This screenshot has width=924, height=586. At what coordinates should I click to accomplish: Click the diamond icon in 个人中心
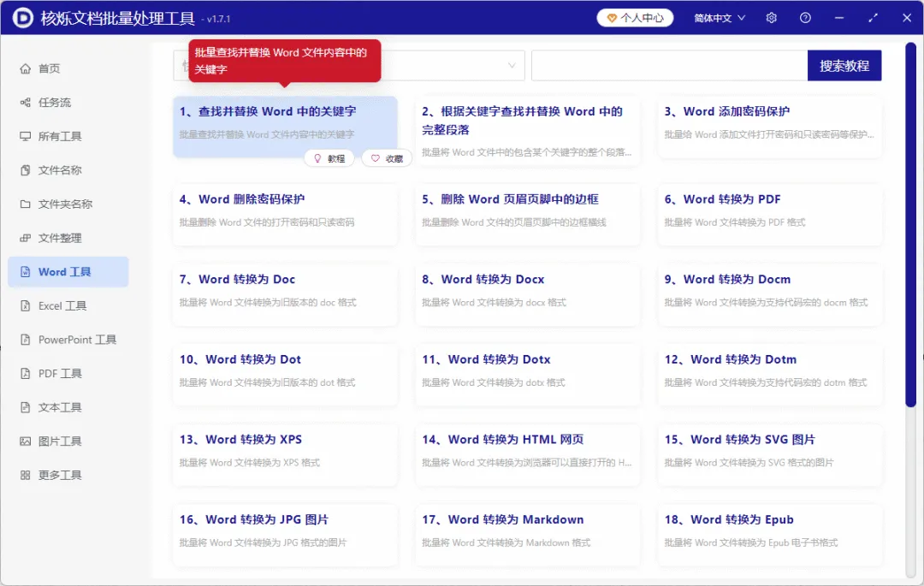pos(612,18)
